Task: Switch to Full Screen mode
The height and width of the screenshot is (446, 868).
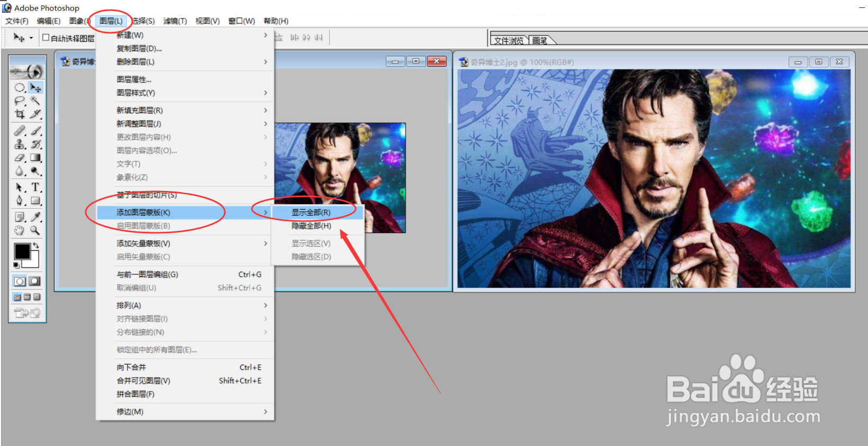Action: tap(37, 297)
